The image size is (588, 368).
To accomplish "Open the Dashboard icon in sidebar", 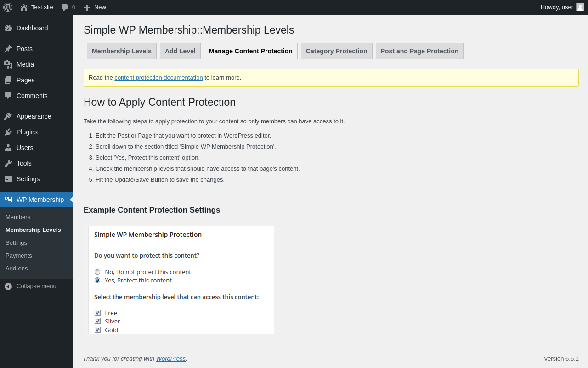I will [x=8, y=28].
